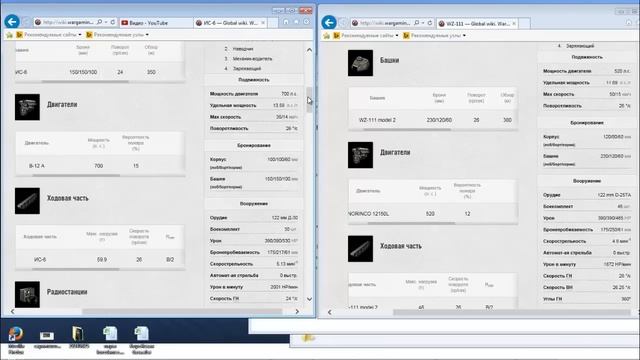Viewport: 640px width, 360px height.
Task: Open a new tab in the right browser window
Action: point(524,24)
